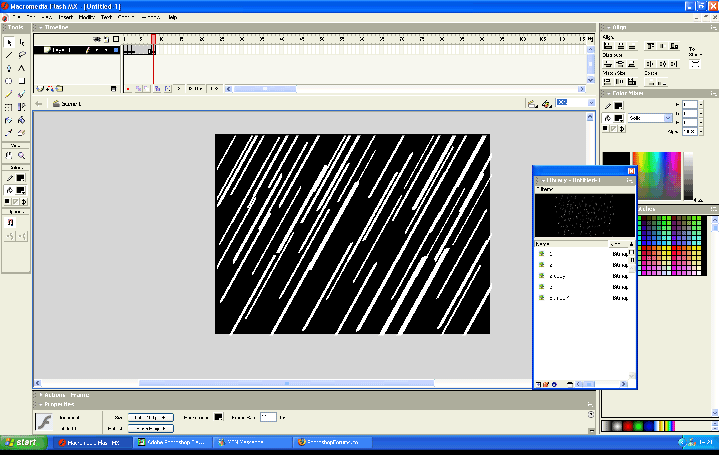This screenshot has height=455, width=719.
Task: Click the match width icon in Align
Action: (608, 82)
